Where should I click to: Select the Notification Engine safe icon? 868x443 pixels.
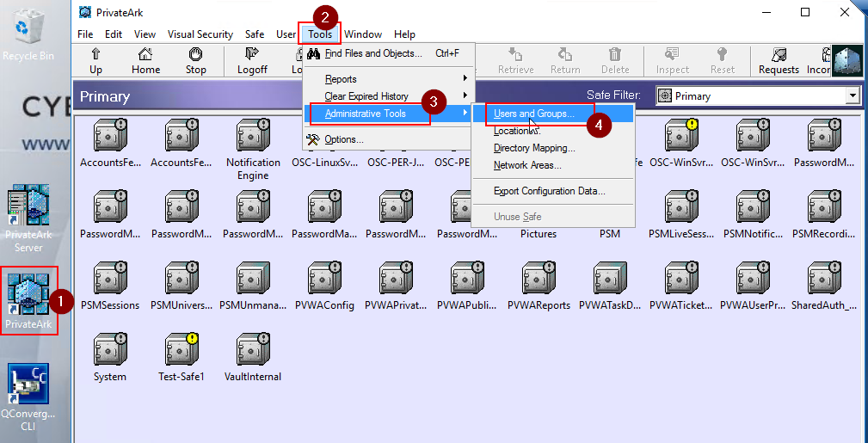[x=254, y=136]
